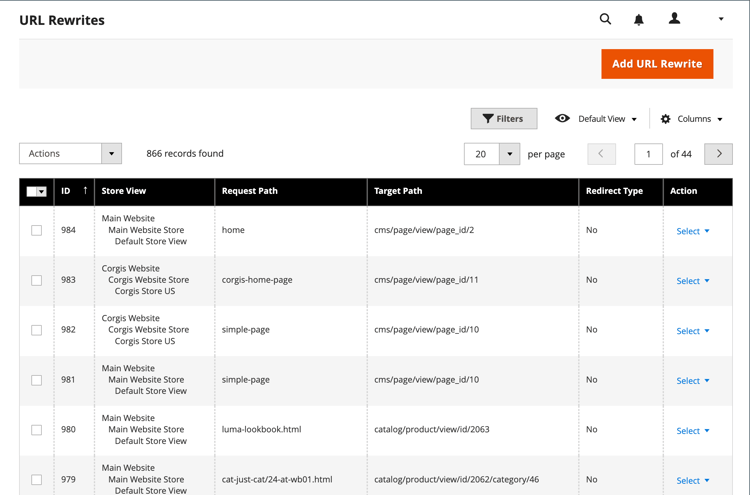Screen dimensions: 750x495
Task: Expand the per page size dropdown arrow
Action: (509, 154)
